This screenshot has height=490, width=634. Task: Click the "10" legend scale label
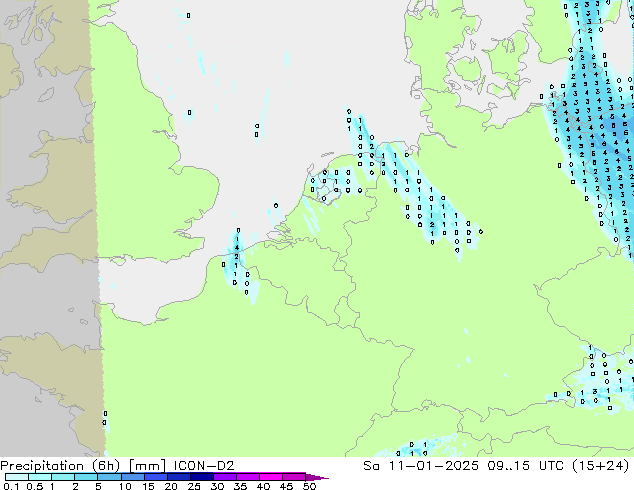(125, 486)
